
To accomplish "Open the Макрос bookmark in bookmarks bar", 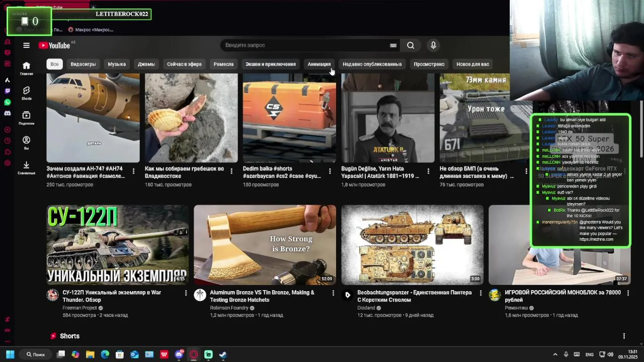I will coord(91,30).
